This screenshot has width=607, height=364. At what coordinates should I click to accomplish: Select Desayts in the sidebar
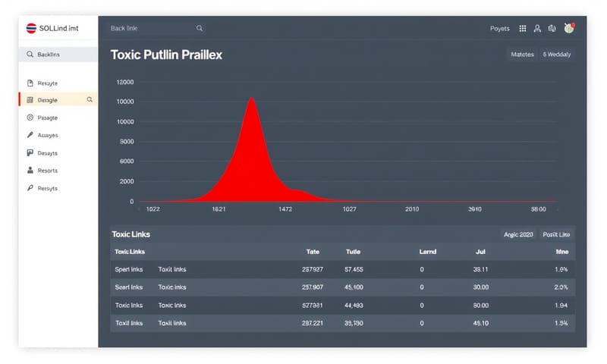pyautogui.click(x=47, y=152)
